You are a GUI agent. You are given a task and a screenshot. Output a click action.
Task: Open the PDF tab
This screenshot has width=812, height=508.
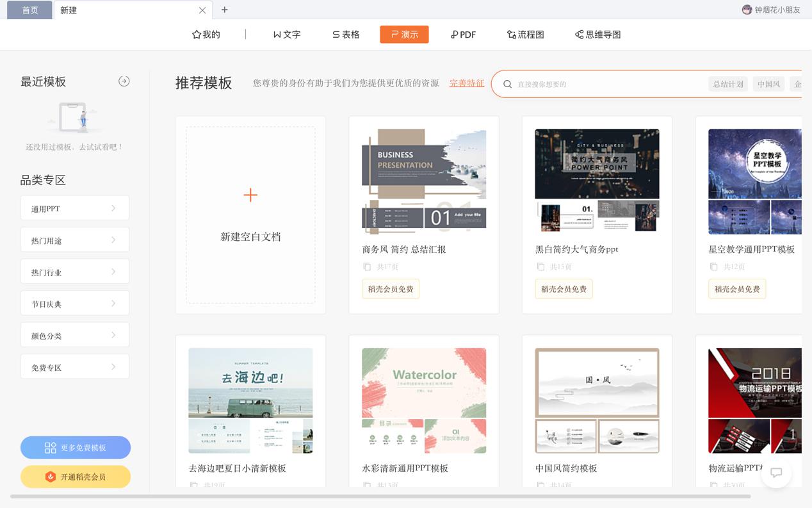point(463,35)
